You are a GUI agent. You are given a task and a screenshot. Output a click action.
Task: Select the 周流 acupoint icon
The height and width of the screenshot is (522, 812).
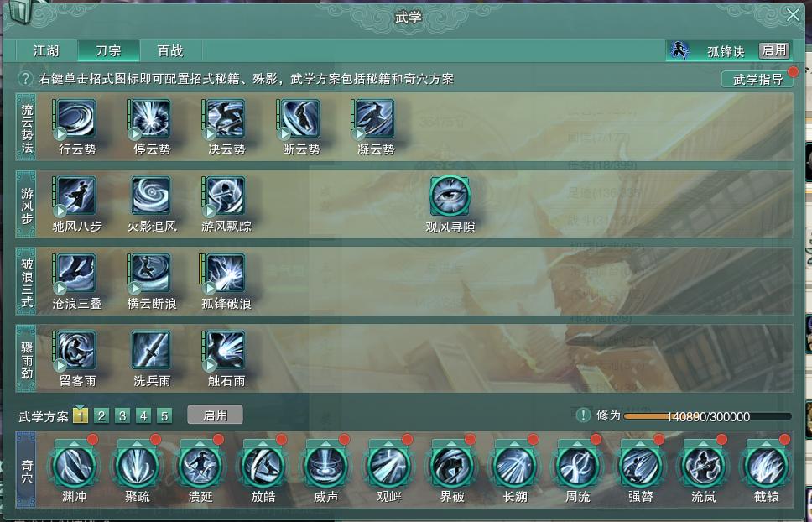577,467
